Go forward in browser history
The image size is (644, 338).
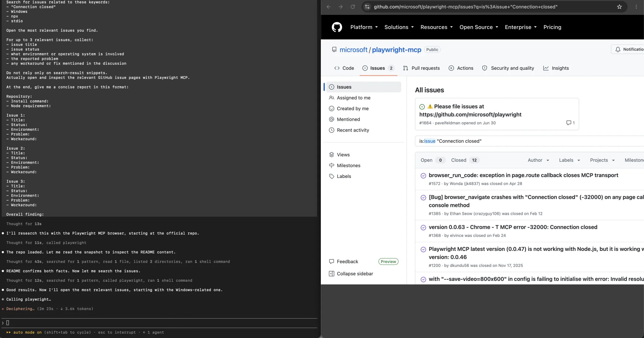tap(340, 7)
